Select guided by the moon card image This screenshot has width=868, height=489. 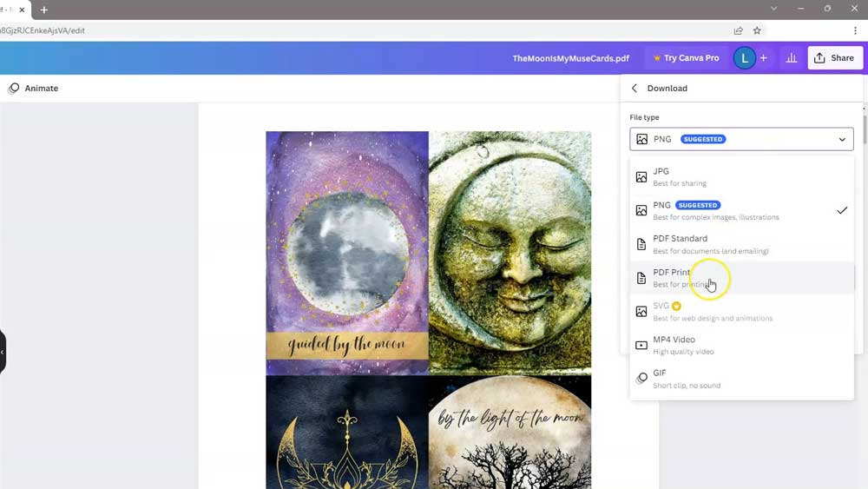[x=347, y=253]
